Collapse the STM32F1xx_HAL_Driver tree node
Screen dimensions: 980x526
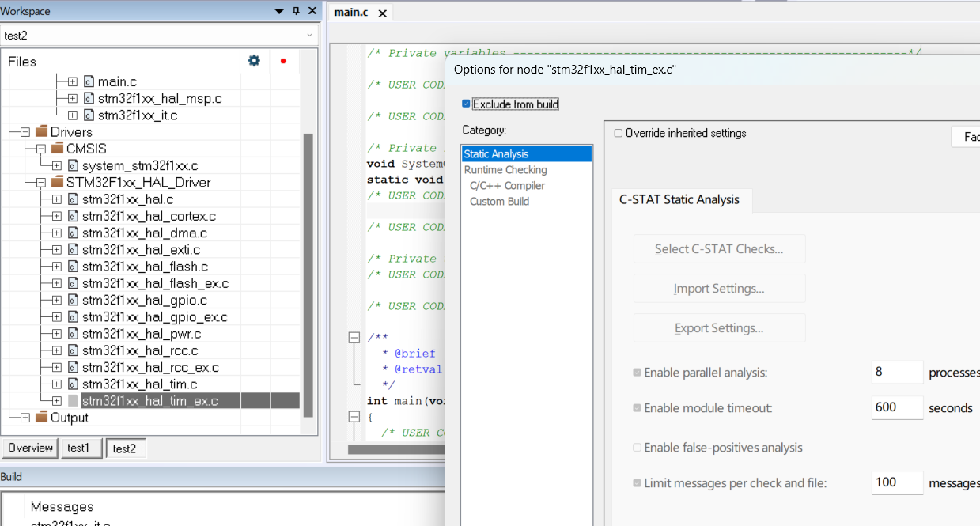[x=40, y=182]
